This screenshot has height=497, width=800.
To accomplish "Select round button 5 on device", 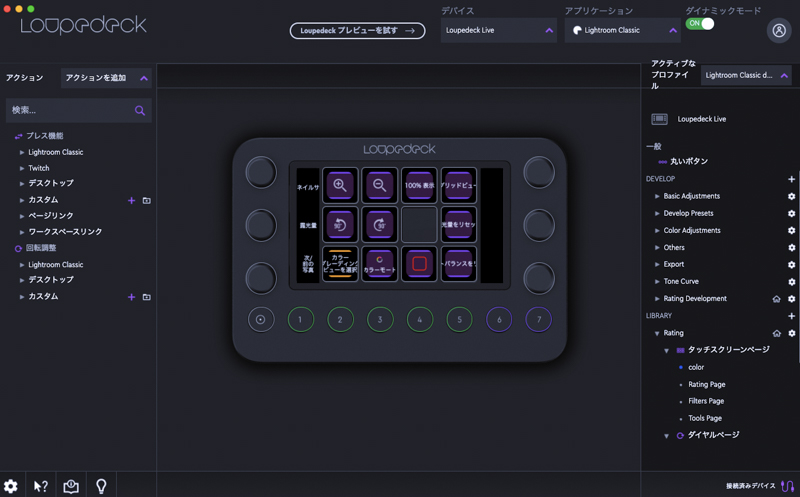I will pos(459,319).
